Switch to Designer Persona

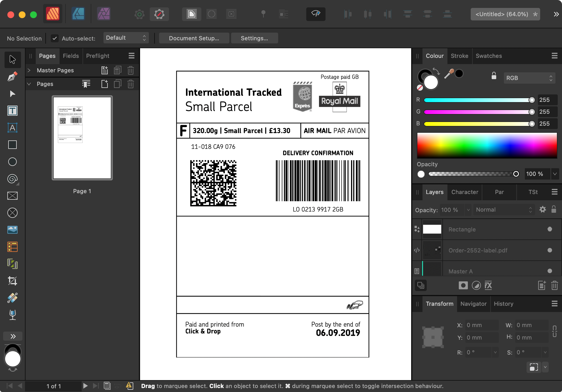tap(78, 14)
